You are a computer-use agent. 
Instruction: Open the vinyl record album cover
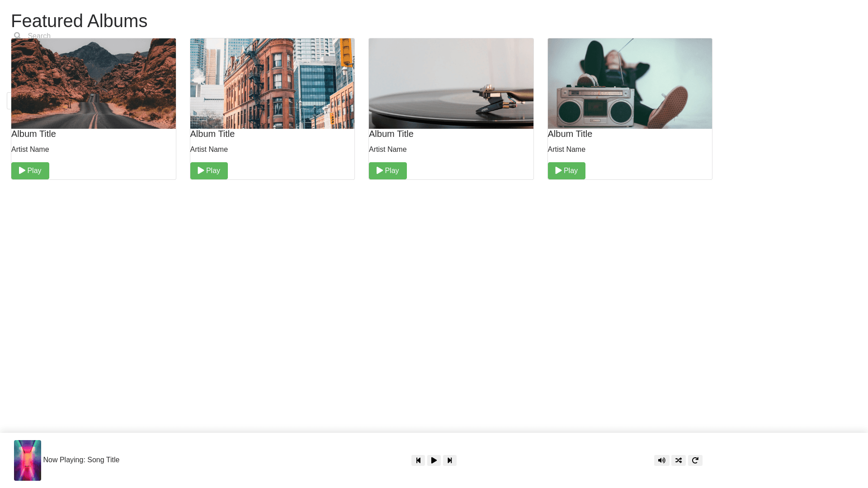(451, 84)
